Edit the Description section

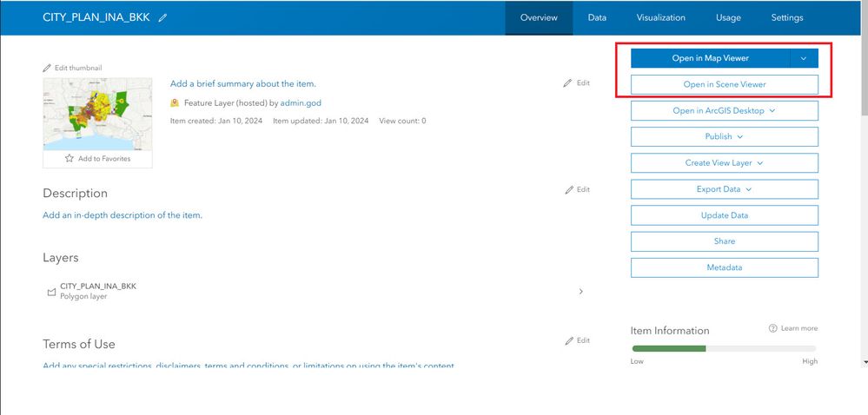[x=578, y=189]
